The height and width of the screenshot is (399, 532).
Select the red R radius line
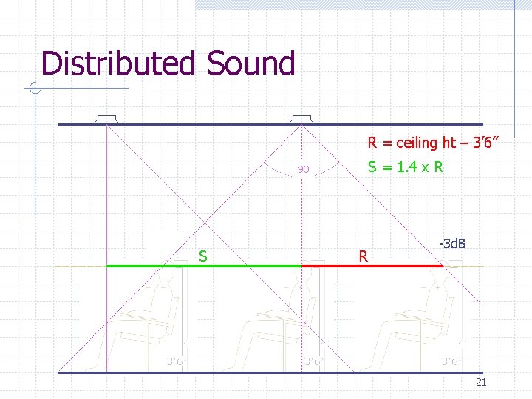click(x=372, y=266)
